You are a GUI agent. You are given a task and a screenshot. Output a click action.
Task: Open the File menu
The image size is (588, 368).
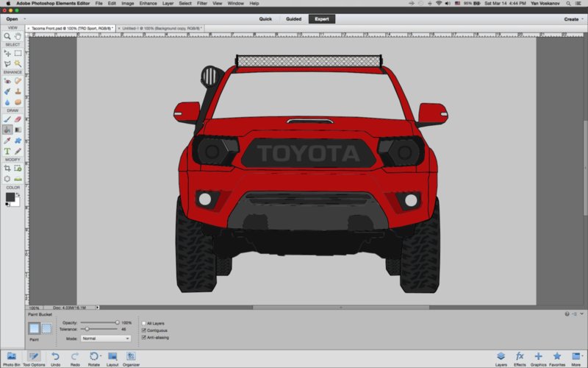[x=98, y=4]
